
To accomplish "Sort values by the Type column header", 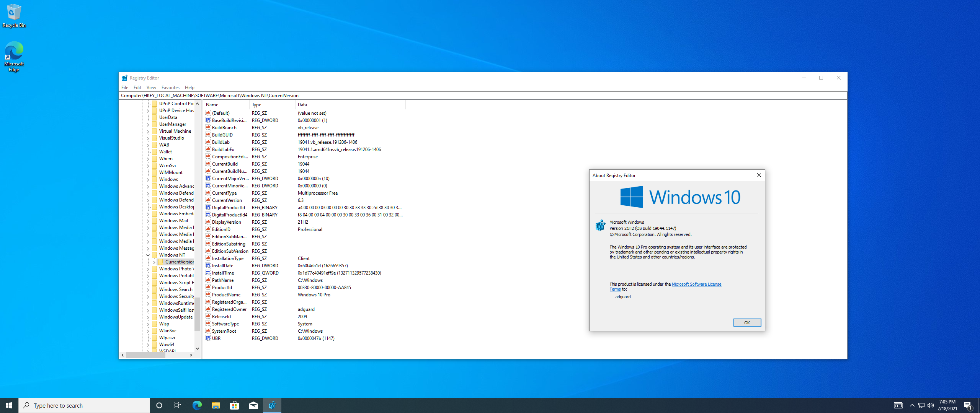I will pyautogui.click(x=272, y=105).
